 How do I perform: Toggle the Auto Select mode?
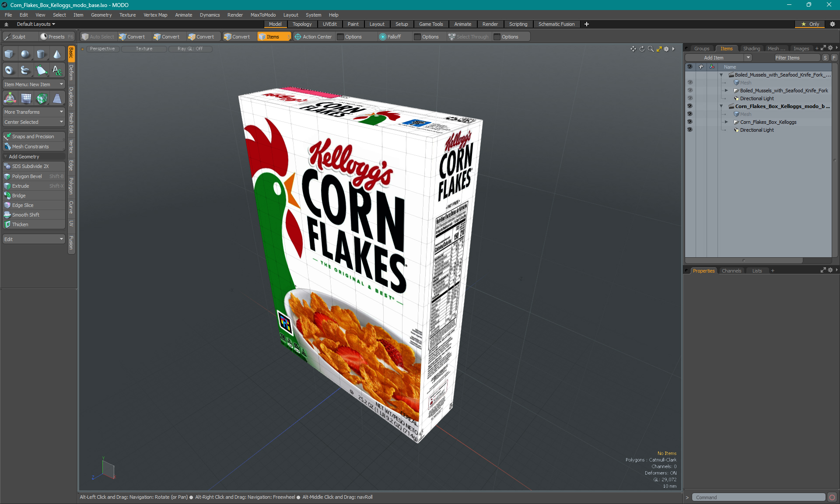[x=98, y=37]
